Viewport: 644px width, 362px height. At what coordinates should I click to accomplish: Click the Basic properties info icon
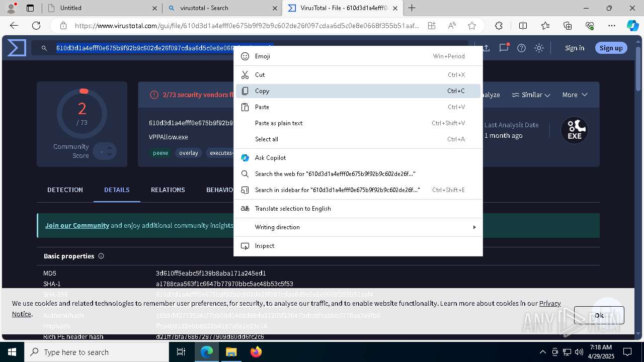pyautogui.click(x=101, y=256)
